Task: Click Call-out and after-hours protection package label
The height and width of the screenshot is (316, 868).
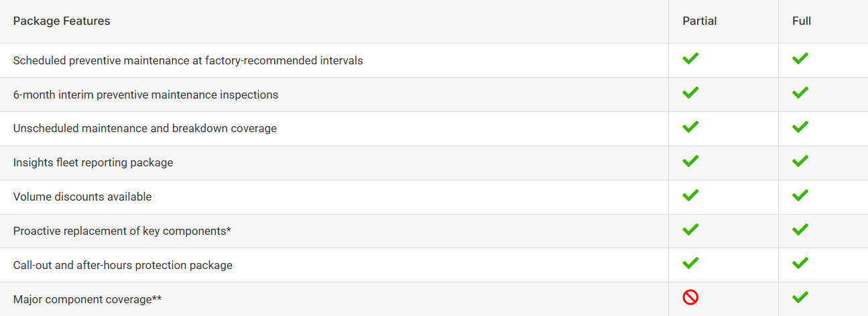Action: point(123,265)
